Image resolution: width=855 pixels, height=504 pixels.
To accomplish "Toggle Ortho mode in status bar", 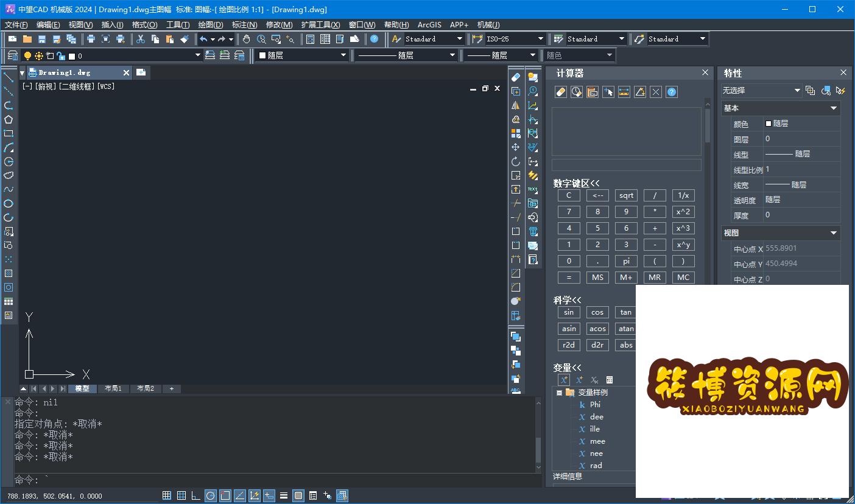I will pyautogui.click(x=195, y=495).
